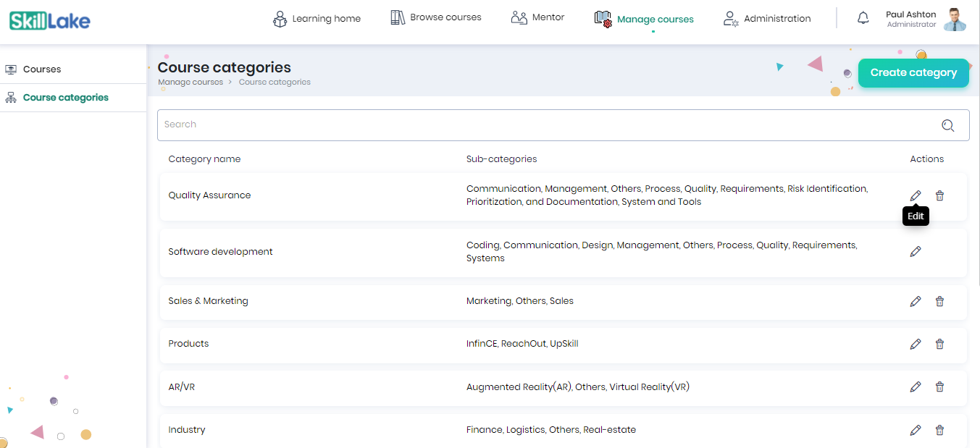Click the Coding, Communication, Design sub-categories text
The image size is (980, 448).
(x=662, y=252)
